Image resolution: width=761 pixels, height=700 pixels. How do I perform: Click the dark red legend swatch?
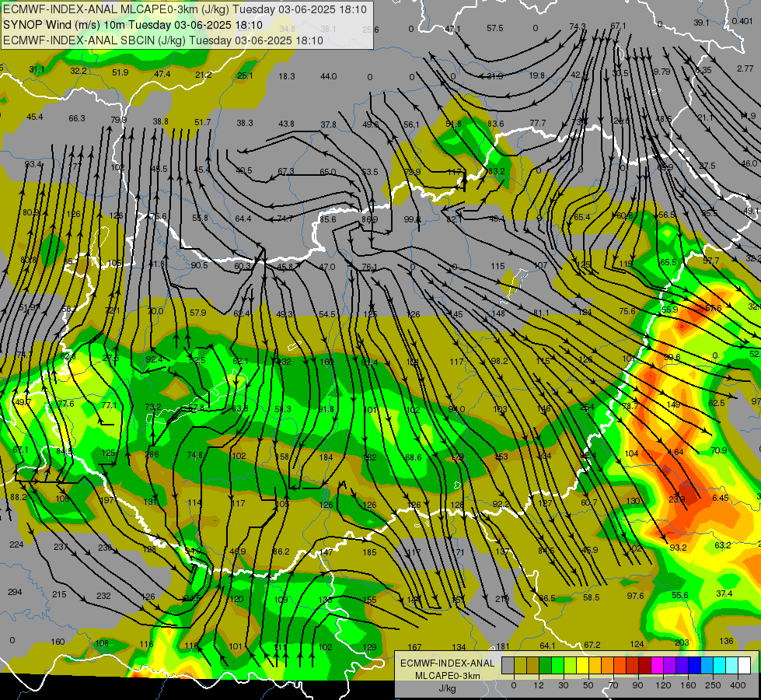[x=645, y=666]
